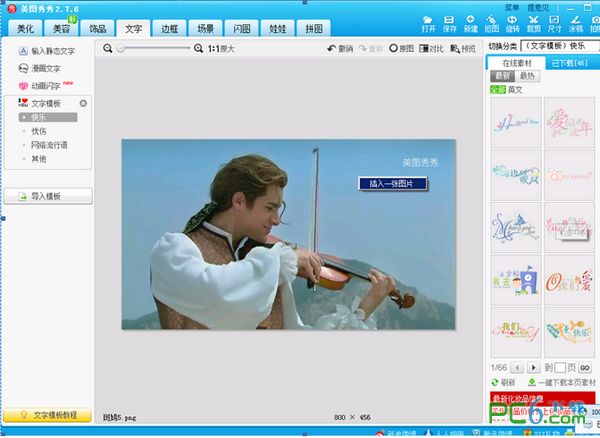Viewport: 600px width, 438px height.
Task: Click the page number input field
Action: coord(559,368)
